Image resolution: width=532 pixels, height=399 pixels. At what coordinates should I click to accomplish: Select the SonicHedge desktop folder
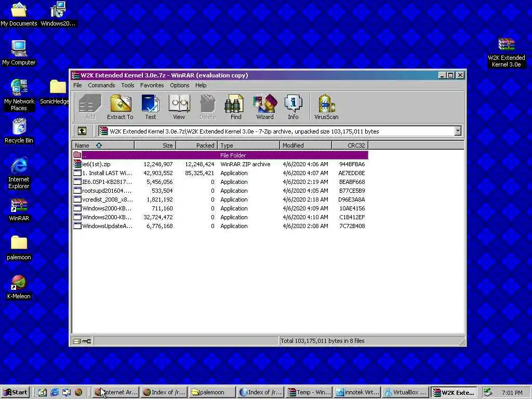point(55,92)
